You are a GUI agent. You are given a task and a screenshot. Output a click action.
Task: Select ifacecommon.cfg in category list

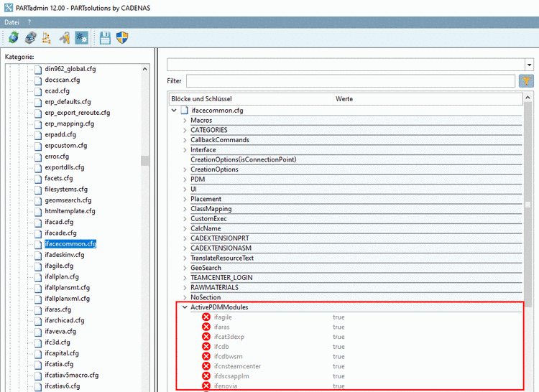point(70,243)
